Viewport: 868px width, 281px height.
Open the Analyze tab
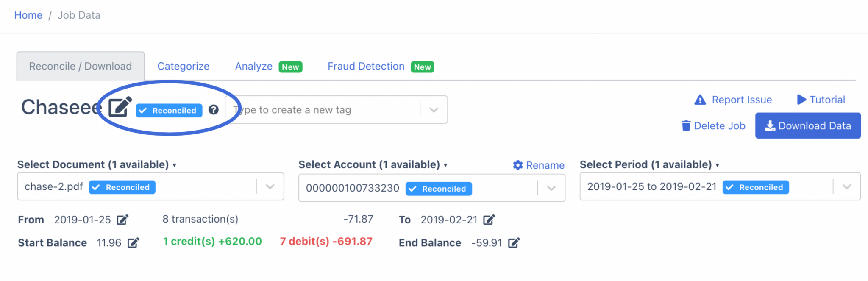click(x=254, y=67)
